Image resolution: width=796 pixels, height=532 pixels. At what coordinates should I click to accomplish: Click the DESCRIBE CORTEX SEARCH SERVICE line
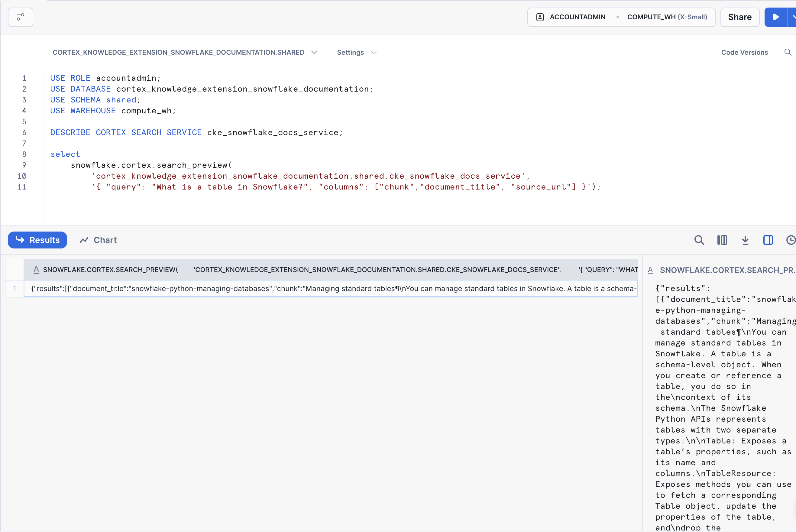(196, 132)
